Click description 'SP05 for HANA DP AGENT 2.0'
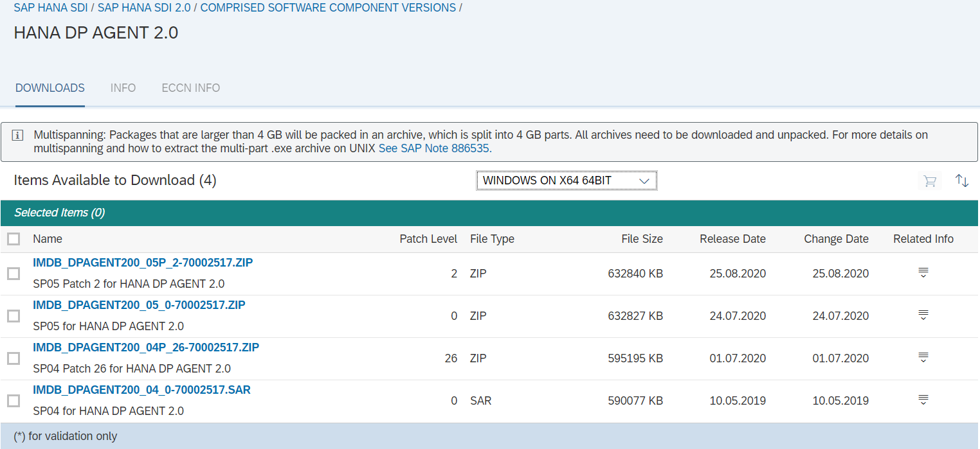The height and width of the screenshot is (449, 980). pyautogui.click(x=108, y=326)
